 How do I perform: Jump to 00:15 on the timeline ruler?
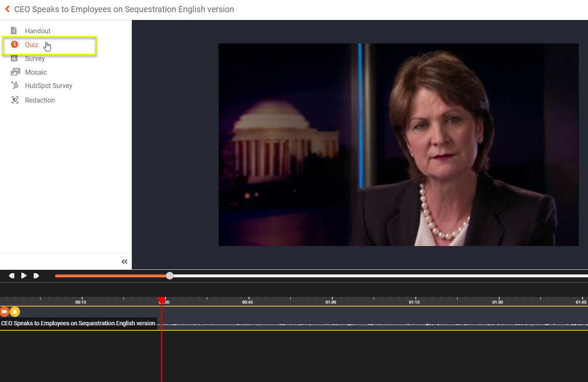[82, 300]
